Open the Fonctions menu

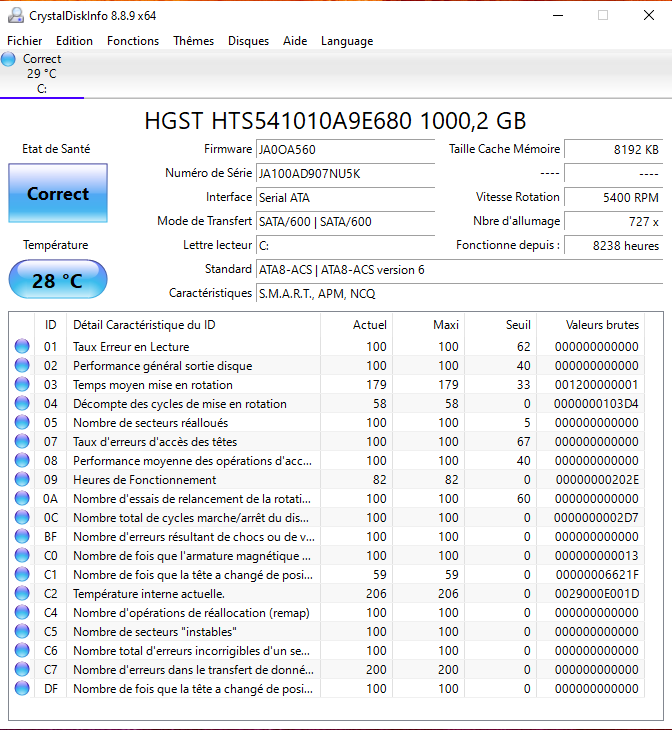[x=133, y=41]
